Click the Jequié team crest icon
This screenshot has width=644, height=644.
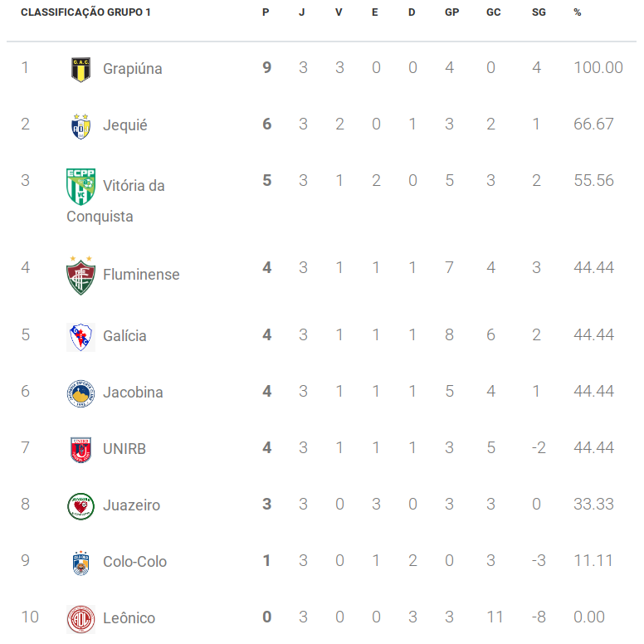[80, 126]
